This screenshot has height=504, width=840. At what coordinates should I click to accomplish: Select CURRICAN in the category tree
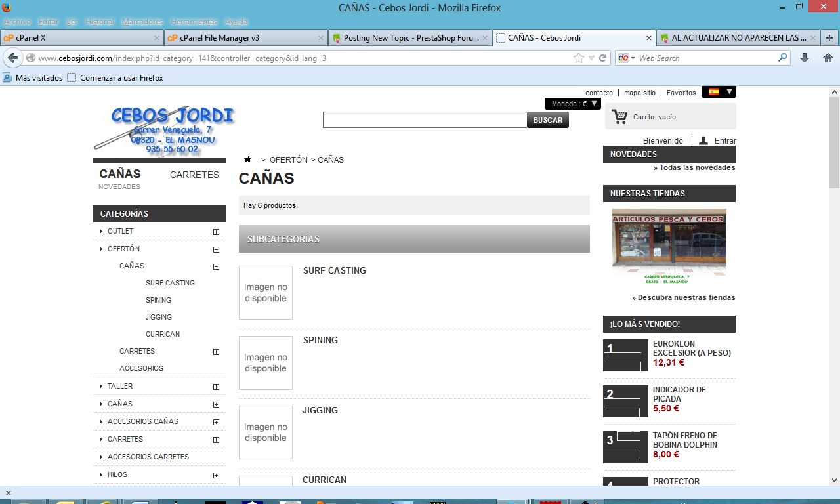[163, 334]
